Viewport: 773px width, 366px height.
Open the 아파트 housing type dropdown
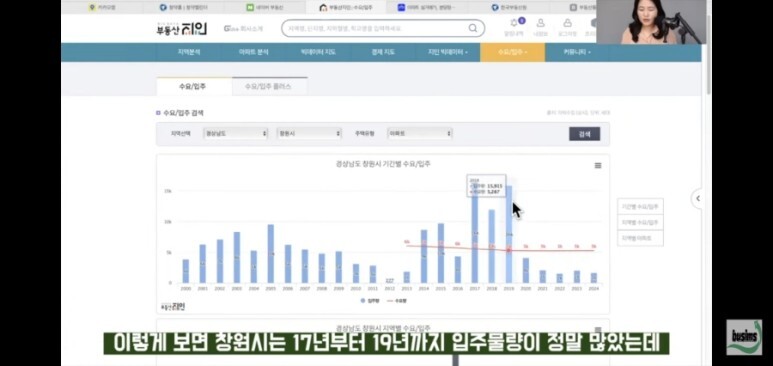[x=420, y=133]
